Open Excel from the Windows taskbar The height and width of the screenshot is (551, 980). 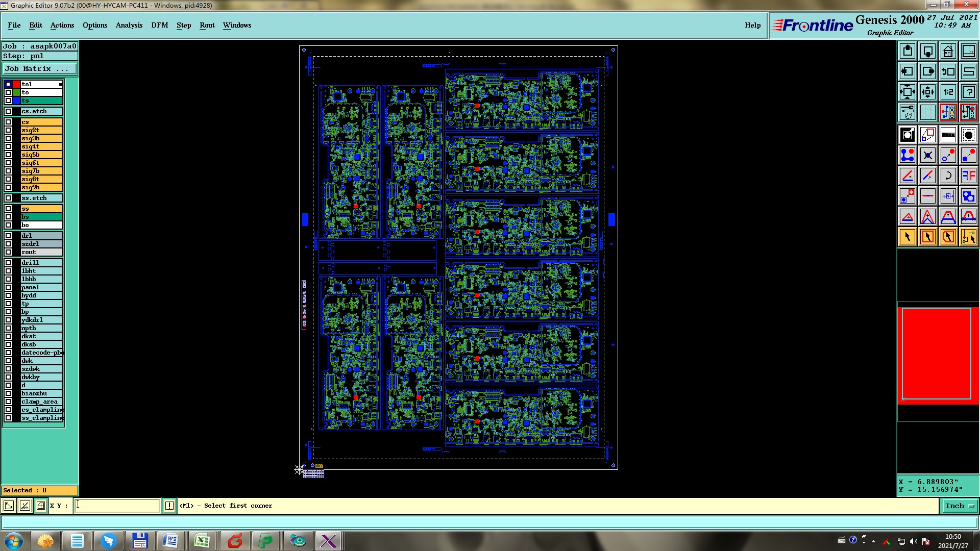pyautogui.click(x=202, y=540)
